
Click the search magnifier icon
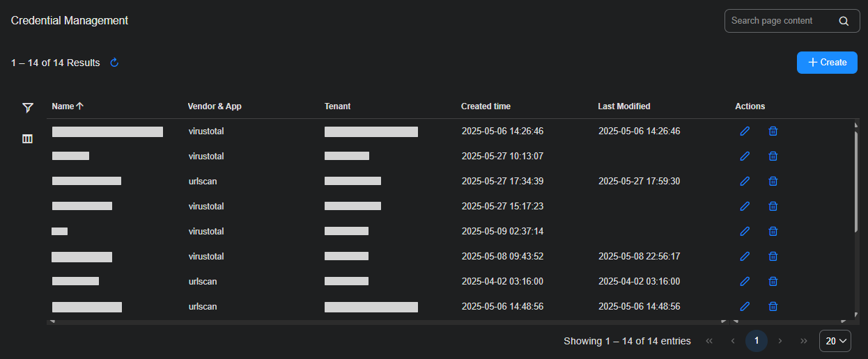844,21
